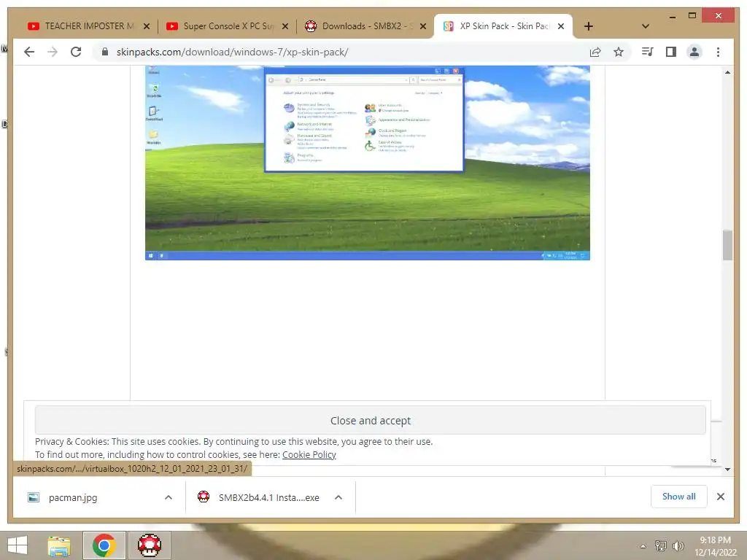This screenshot has height=560, width=747.
Task: Toggle the side panel icon
Action: click(671, 52)
